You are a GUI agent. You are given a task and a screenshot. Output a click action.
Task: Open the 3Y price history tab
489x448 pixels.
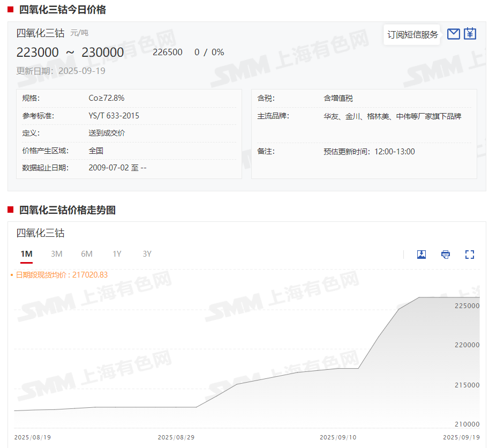tap(147, 254)
